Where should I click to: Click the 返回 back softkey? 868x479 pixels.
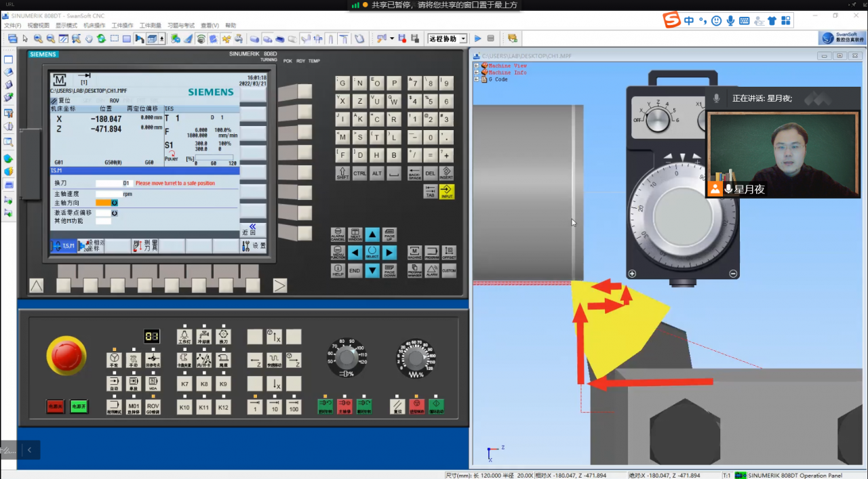pos(253,230)
